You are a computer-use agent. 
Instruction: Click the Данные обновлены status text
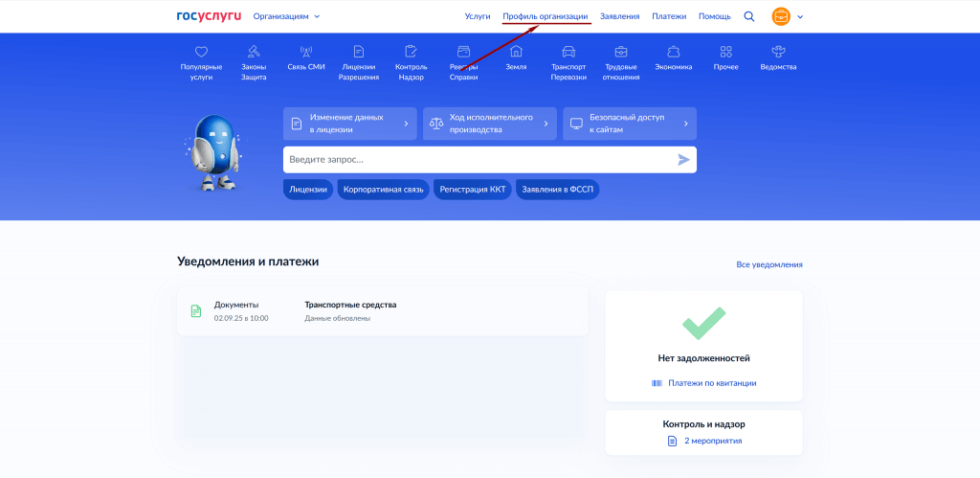(338, 318)
